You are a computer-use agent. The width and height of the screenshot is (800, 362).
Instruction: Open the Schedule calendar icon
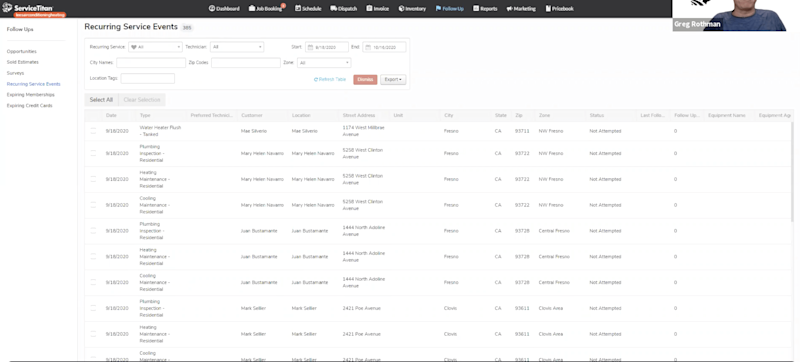pos(297,8)
